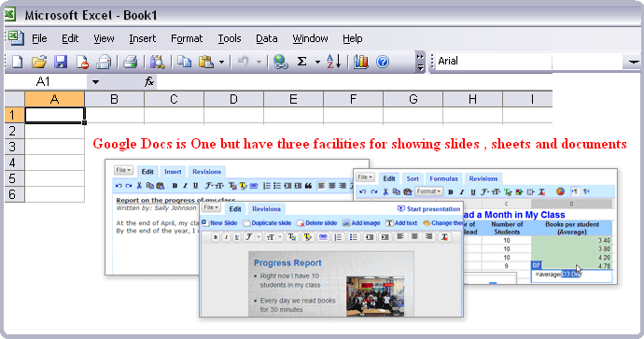This screenshot has width=644, height=339.
Task: Open the Excel Tools menu
Action: (230, 38)
